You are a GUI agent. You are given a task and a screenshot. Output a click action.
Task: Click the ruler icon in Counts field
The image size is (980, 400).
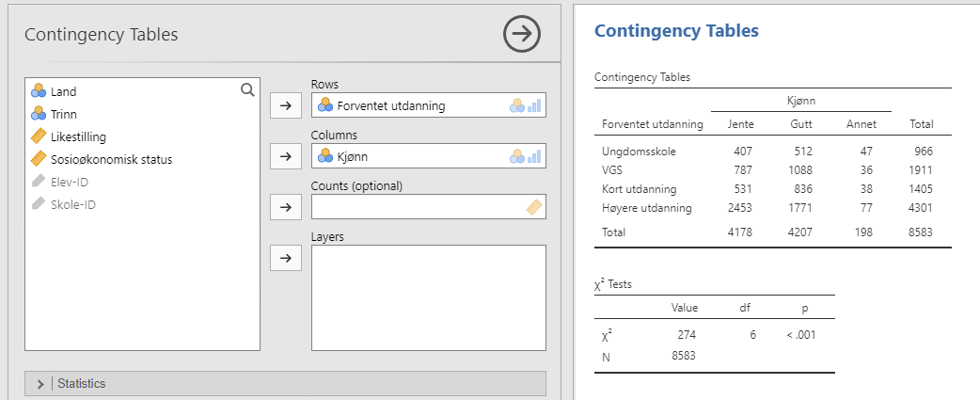click(x=533, y=207)
